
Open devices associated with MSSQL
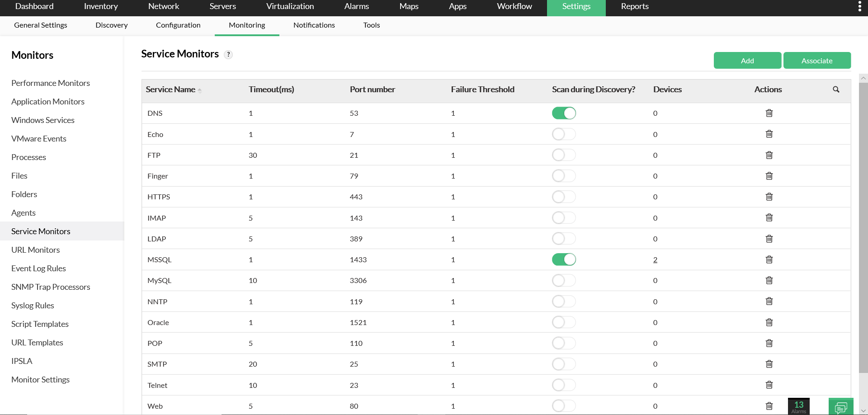(x=655, y=259)
